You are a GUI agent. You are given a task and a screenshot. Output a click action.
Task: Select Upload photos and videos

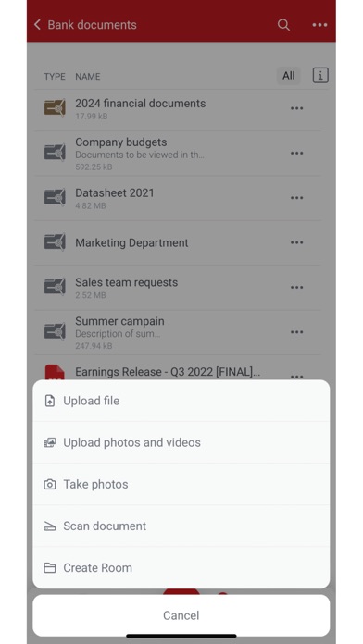pyautogui.click(x=181, y=442)
